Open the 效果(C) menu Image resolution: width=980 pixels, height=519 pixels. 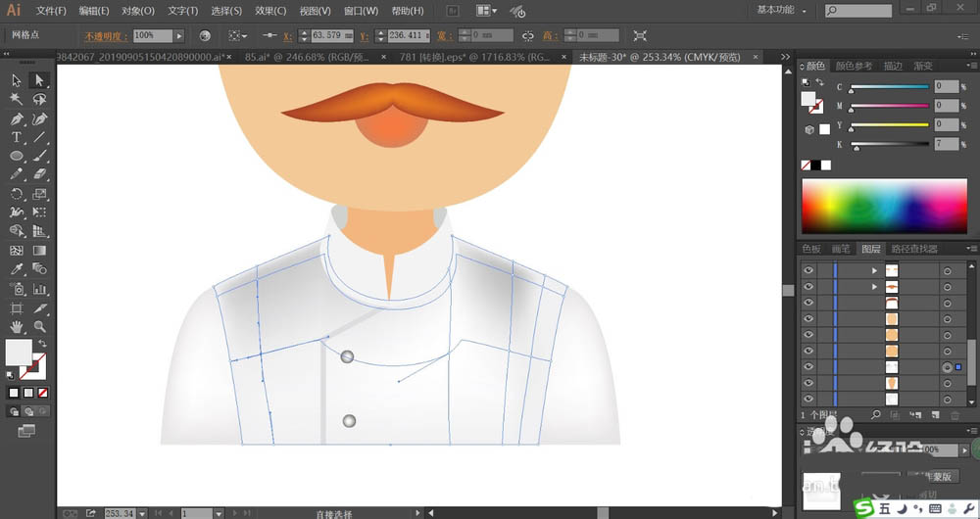270,11
